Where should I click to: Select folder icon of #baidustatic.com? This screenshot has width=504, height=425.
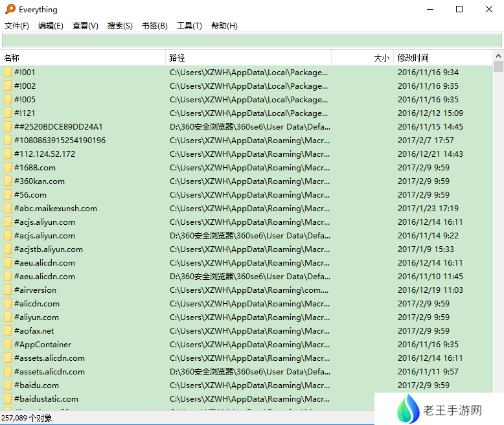[x=8, y=398]
